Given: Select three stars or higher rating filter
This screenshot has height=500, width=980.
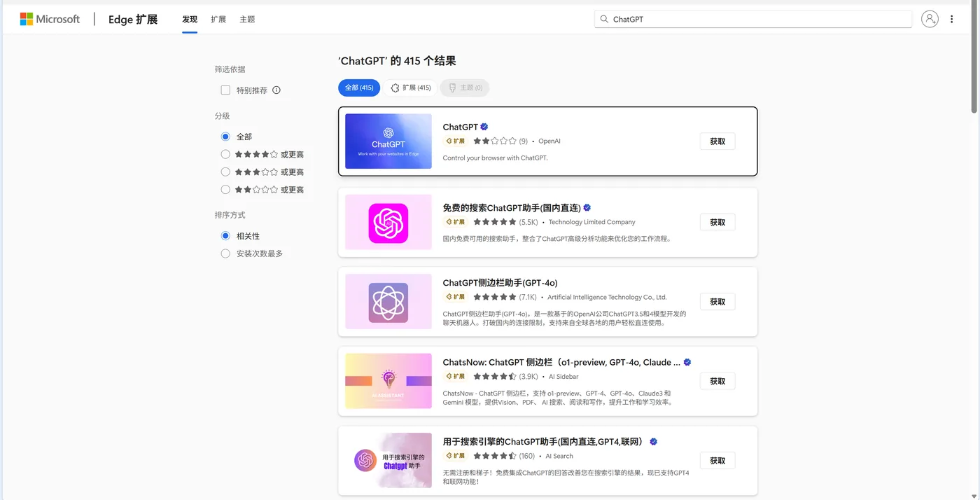Looking at the screenshot, I should click(x=225, y=172).
